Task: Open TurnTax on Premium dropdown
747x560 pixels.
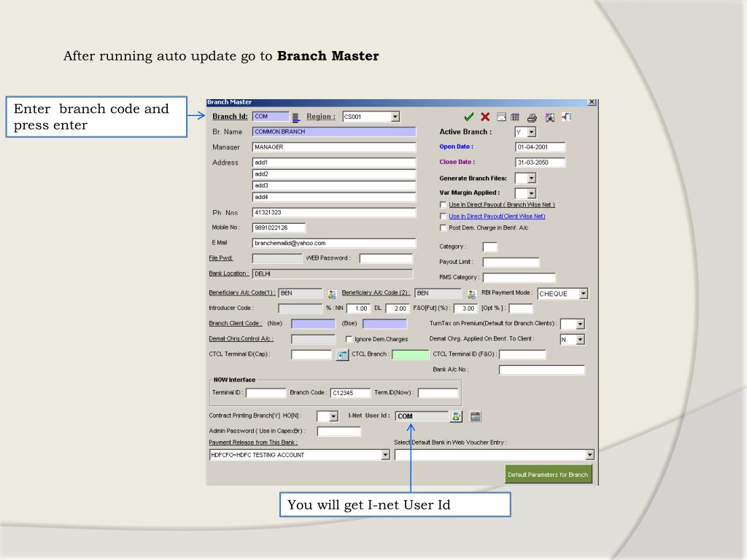Action: pos(580,324)
